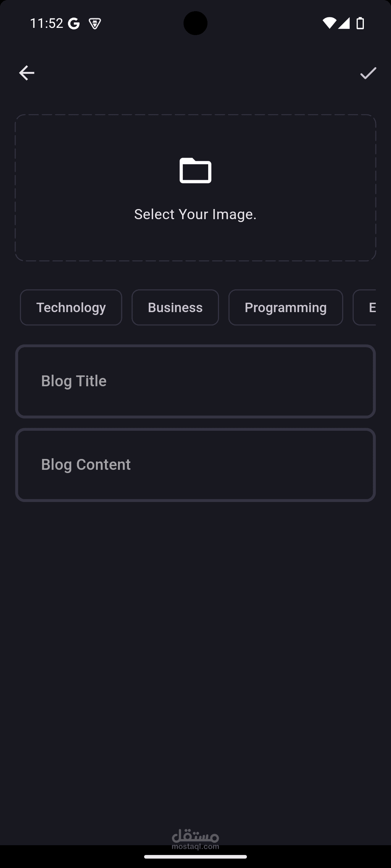The image size is (391, 868).
Task: Focus the Blog Content input field
Action: point(195,465)
